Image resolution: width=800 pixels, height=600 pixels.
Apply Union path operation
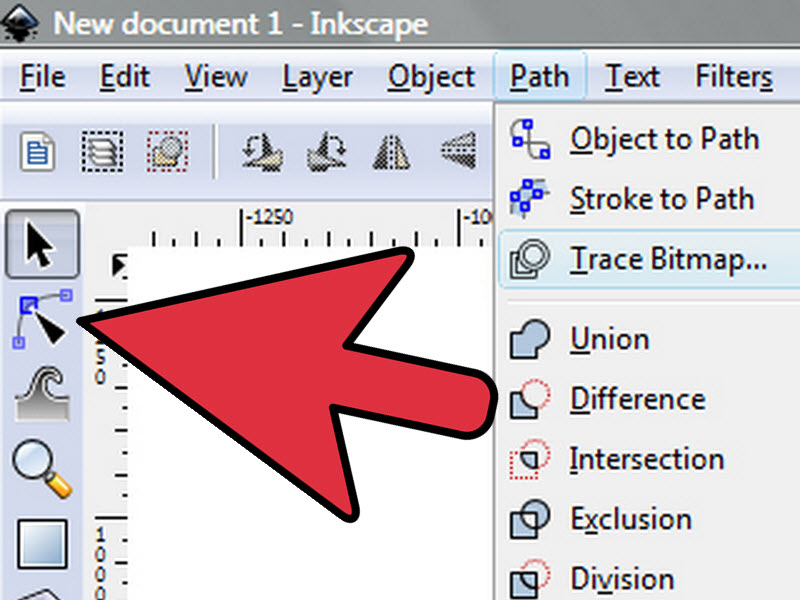[x=648, y=339]
